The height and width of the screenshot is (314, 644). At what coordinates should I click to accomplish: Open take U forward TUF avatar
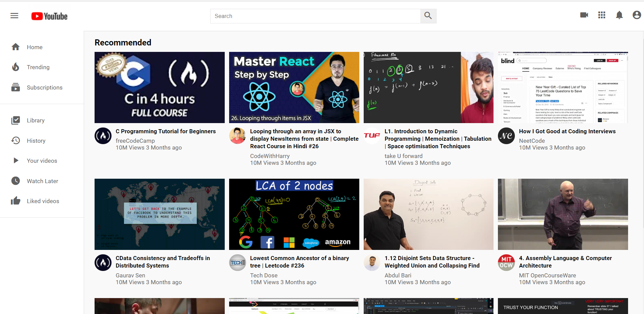pos(372,136)
